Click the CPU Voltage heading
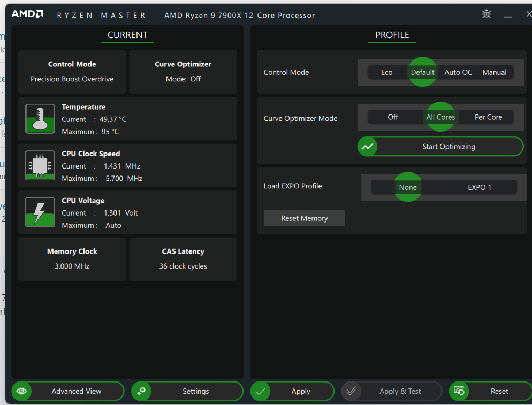 click(x=83, y=201)
